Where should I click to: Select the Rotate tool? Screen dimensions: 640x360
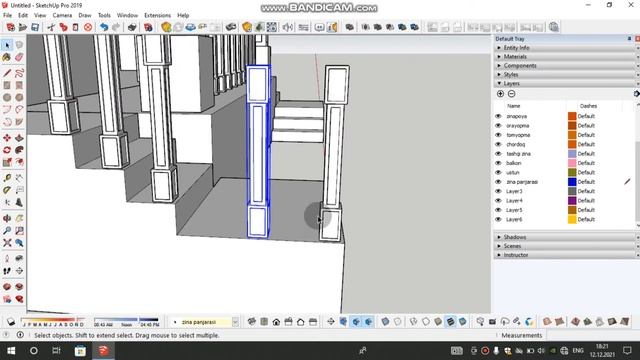pos(7,150)
